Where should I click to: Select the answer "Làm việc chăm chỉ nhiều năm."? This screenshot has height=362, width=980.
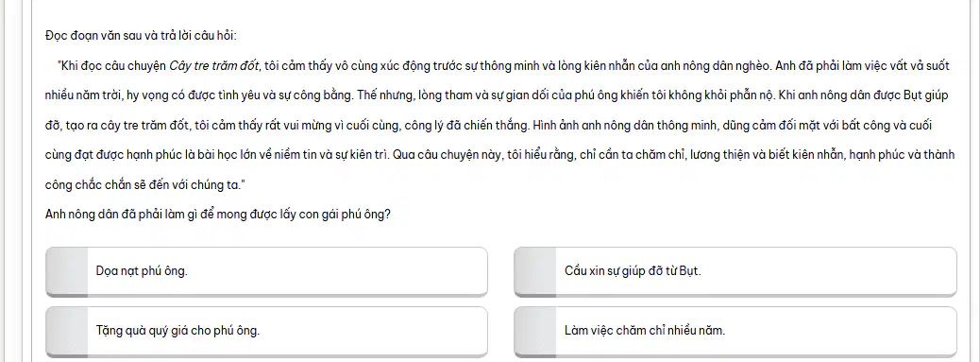point(735,332)
